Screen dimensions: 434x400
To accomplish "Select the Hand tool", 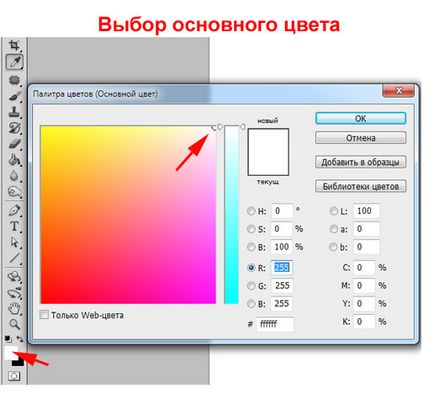I will [14, 308].
